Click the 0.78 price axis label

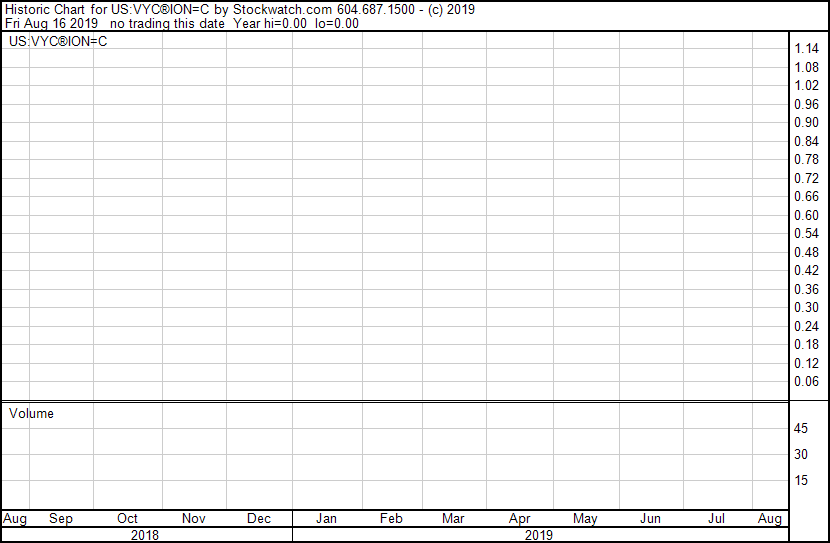tap(806, 159)
